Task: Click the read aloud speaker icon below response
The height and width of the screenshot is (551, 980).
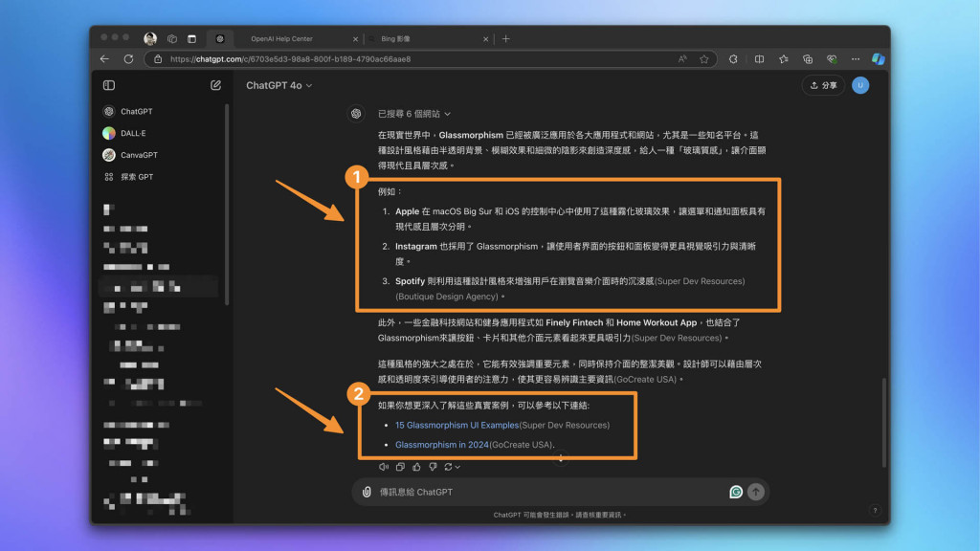Action: click(x=383, y=467)
